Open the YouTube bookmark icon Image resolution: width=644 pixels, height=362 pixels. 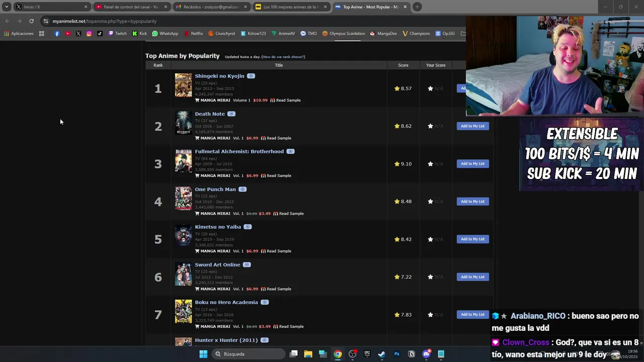(67, 34)
